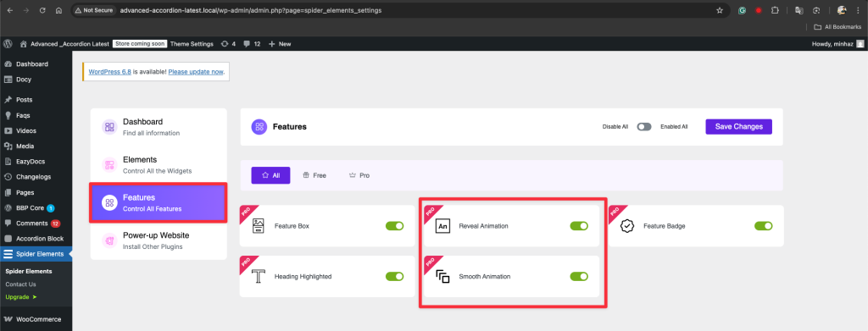Toggle the Reveal Animation switch
The image size is (868, 331).
[x=579, y=226]
